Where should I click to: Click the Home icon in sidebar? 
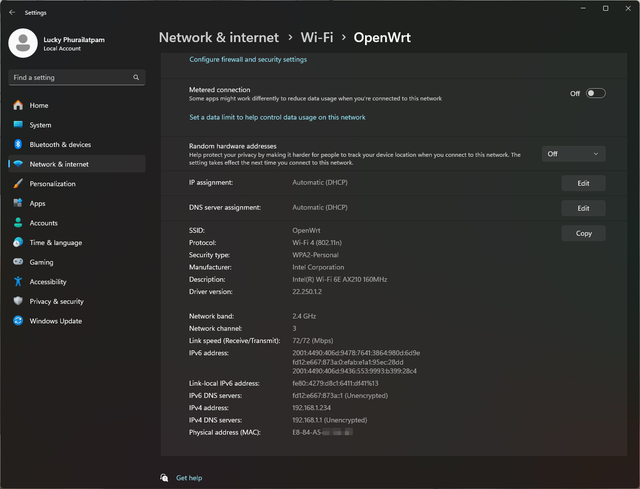pos(18,105)
